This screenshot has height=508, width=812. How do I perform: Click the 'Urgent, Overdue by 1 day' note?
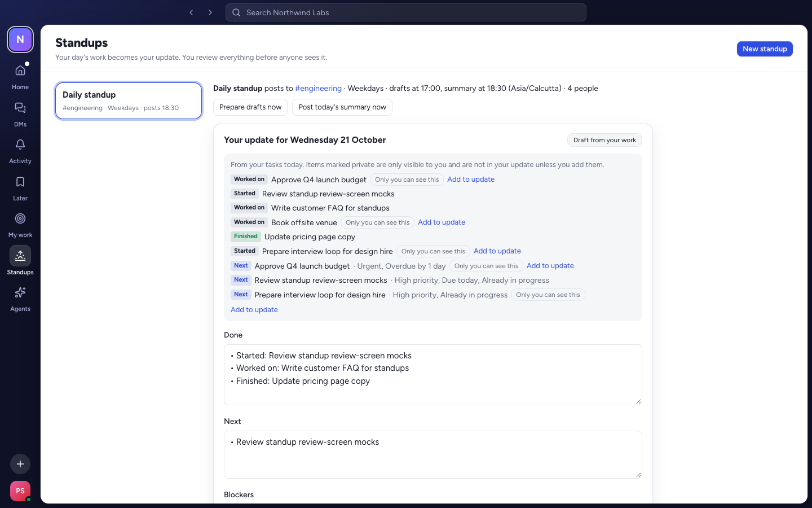click(x=401, y=266)
